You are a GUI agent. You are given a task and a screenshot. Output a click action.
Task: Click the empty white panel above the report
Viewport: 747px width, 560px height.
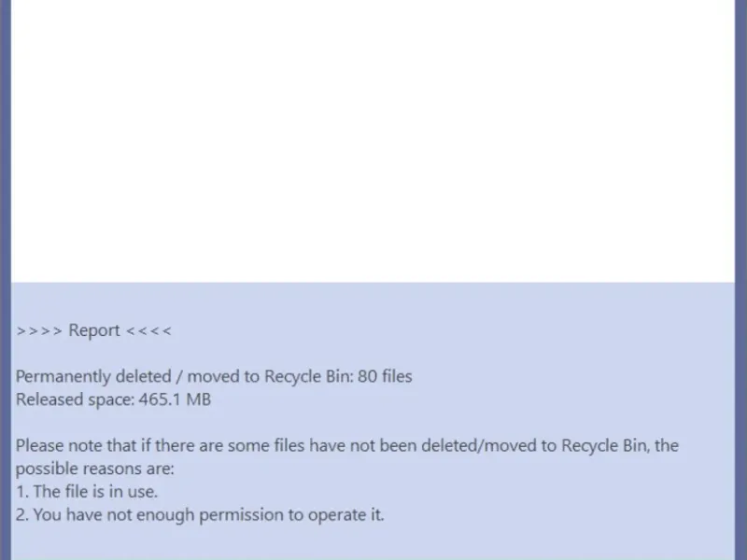(x=373, y=140)
